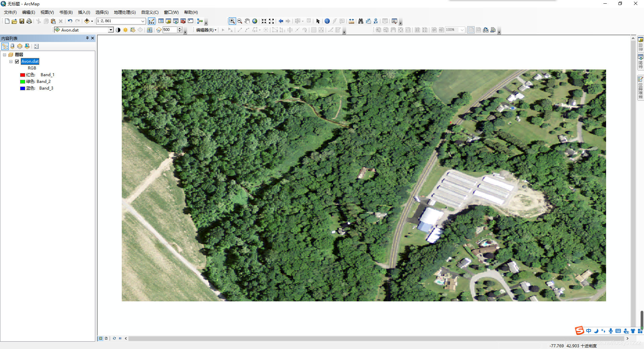644x349 pixels.
Task: Click the Swipe Layer tool icon
Action: click(150, 30)
